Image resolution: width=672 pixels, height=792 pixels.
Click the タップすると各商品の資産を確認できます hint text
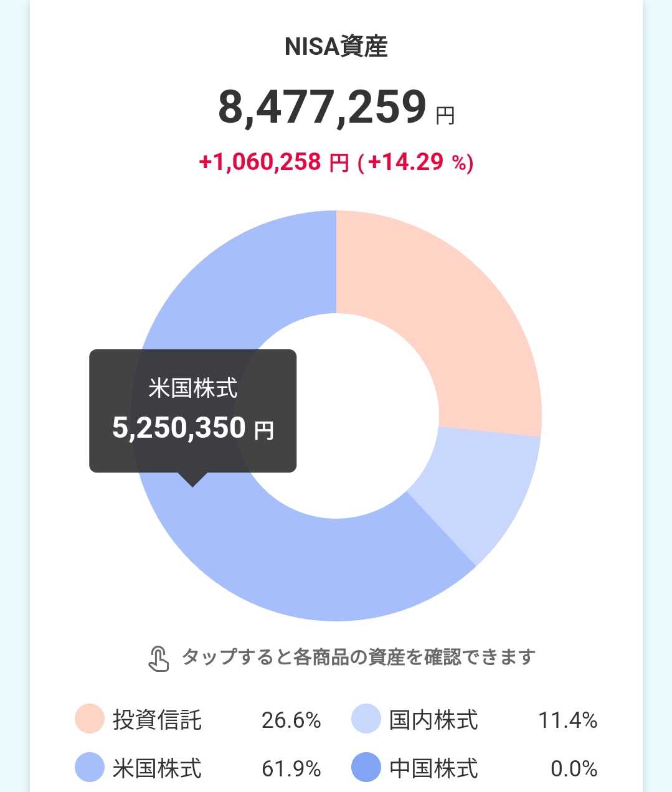[x=358, y=657]
